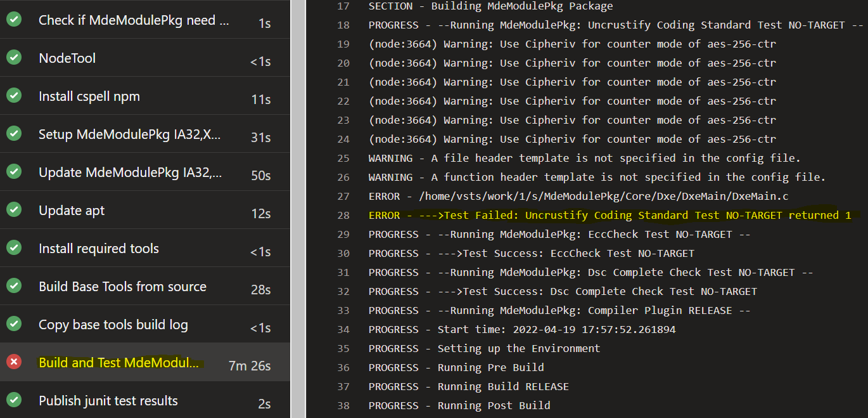
Task: Open the Build and Test MdeModulePkg step
Action: pyautogui.click(x=119, y=363)
